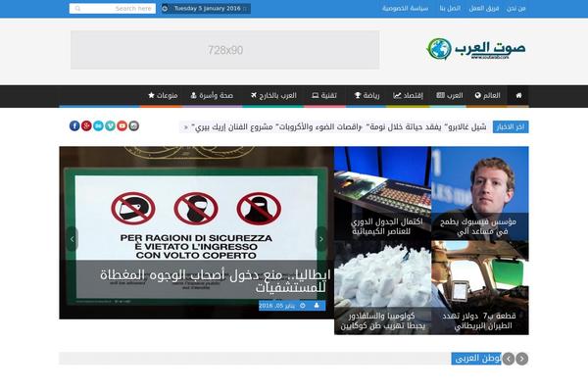Screen dimensions: 588x392
Task: Open the من نحن link
Action: pos(516,8)
